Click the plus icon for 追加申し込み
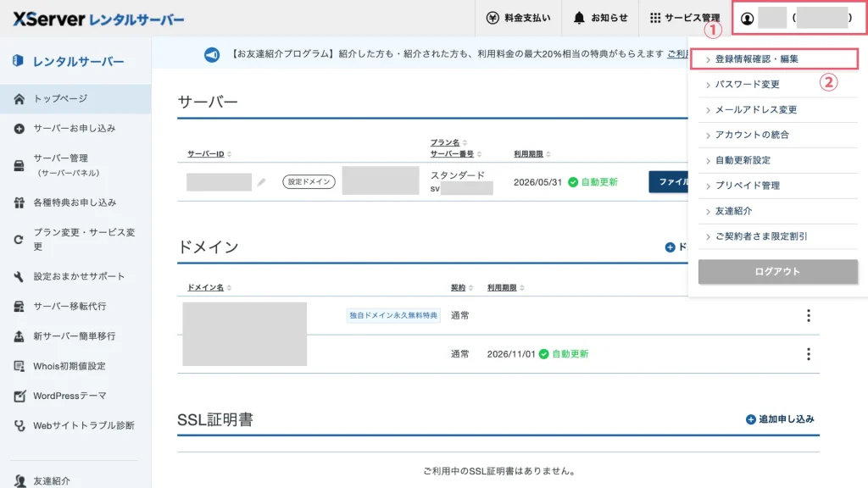This screenshot has width=868, height=488. click(750, 419)
